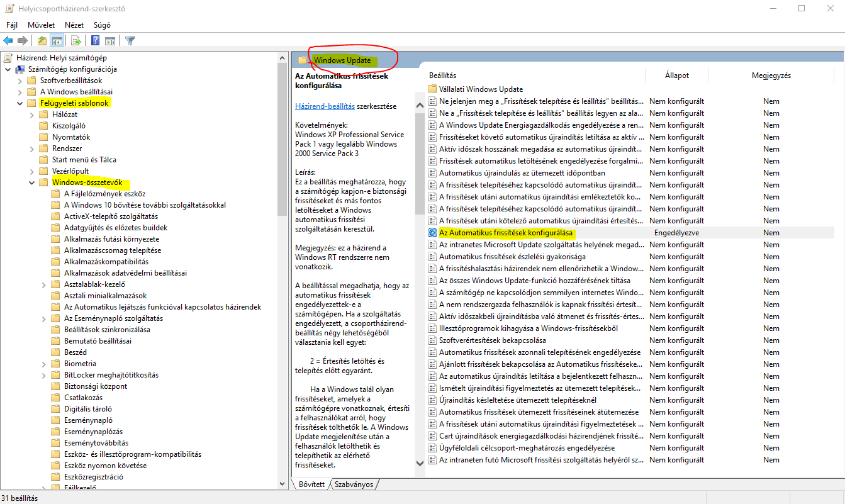The width and height of the screenshot is (845, 504).
Task: Open the Fájl menu
Action: point(12,25)
